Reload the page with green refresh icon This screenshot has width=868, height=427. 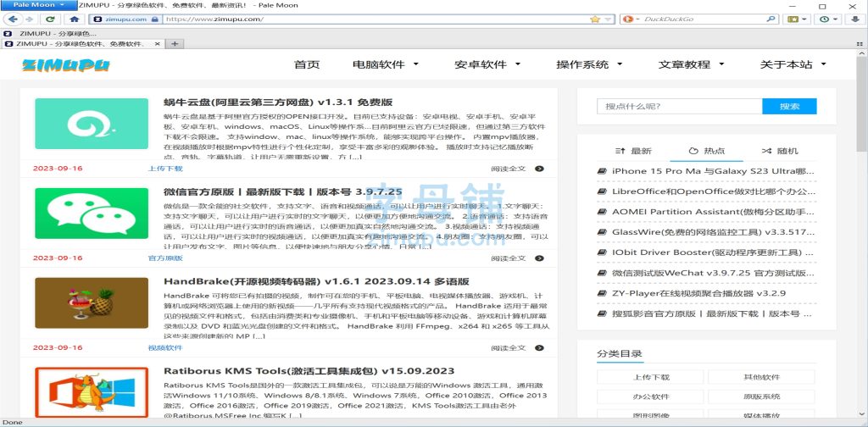pyautogui.click(x=50, y=19)
